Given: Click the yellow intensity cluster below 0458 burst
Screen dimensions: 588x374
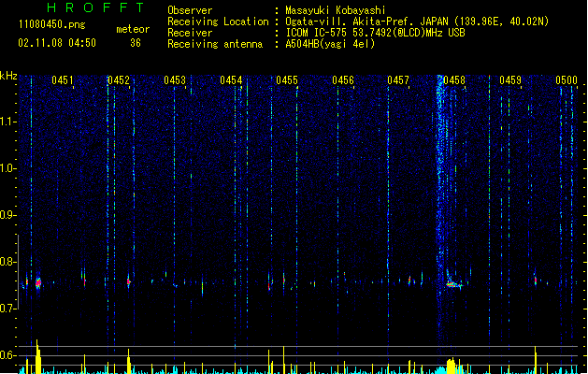Looking at the screenshot, I should tap(452, 366).
